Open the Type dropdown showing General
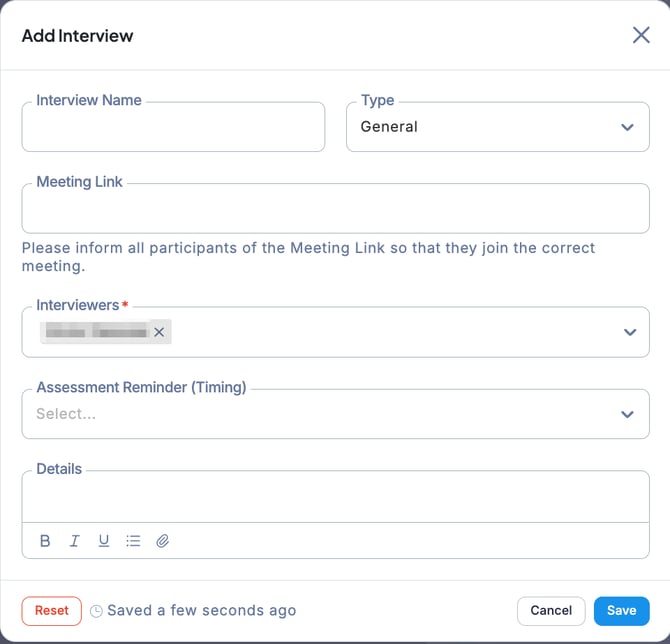 click(x=497, y=127)
